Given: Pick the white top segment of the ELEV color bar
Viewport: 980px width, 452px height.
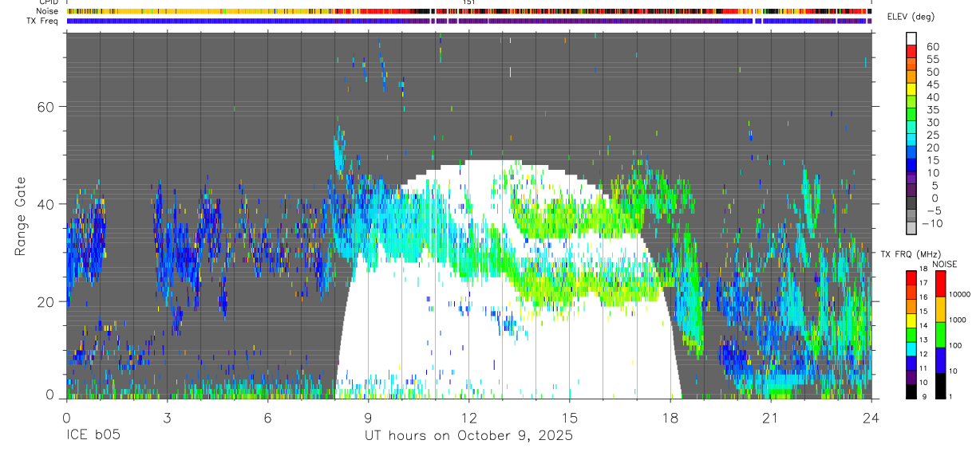Looking at the screenshot, I should coord(911,38).
